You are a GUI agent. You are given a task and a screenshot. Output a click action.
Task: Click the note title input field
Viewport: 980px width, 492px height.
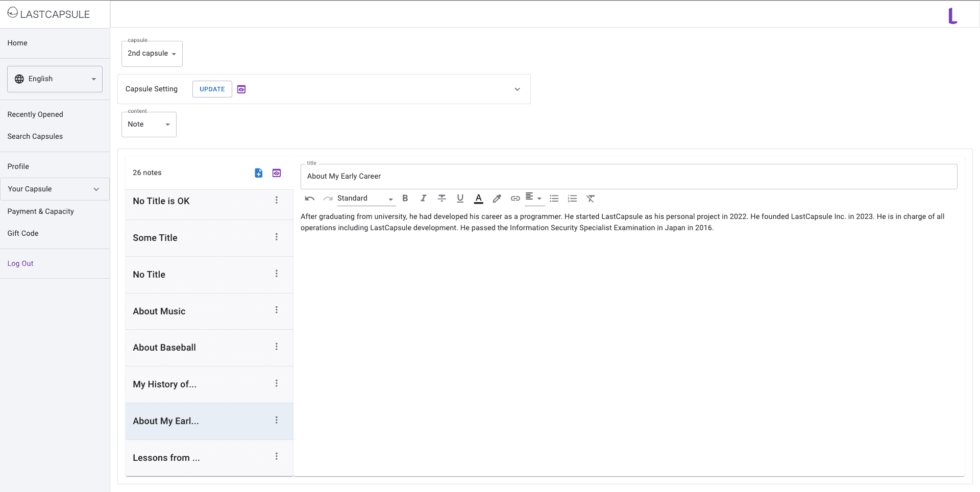[x=628, y=177]
